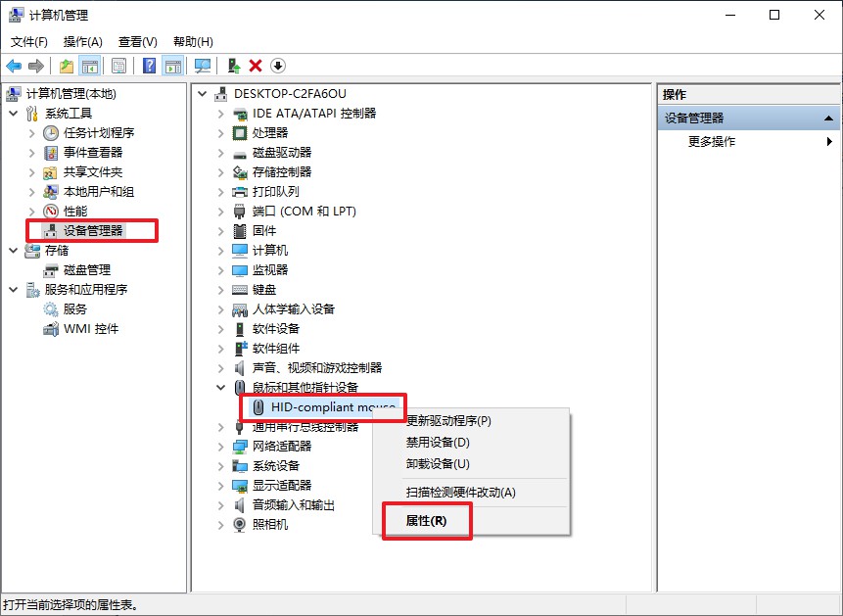Expand the 共享文件夹 node arrow
The image size is (843, 616).
[x=31, y=172]
